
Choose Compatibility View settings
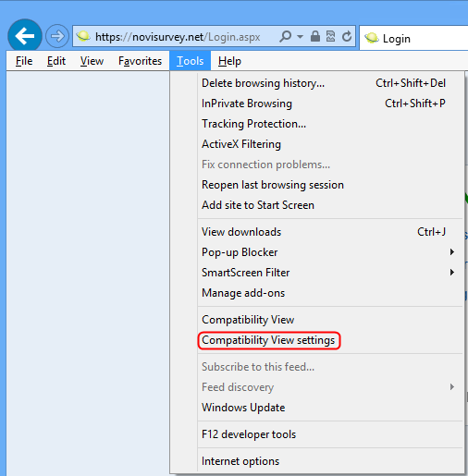point(268,340)
